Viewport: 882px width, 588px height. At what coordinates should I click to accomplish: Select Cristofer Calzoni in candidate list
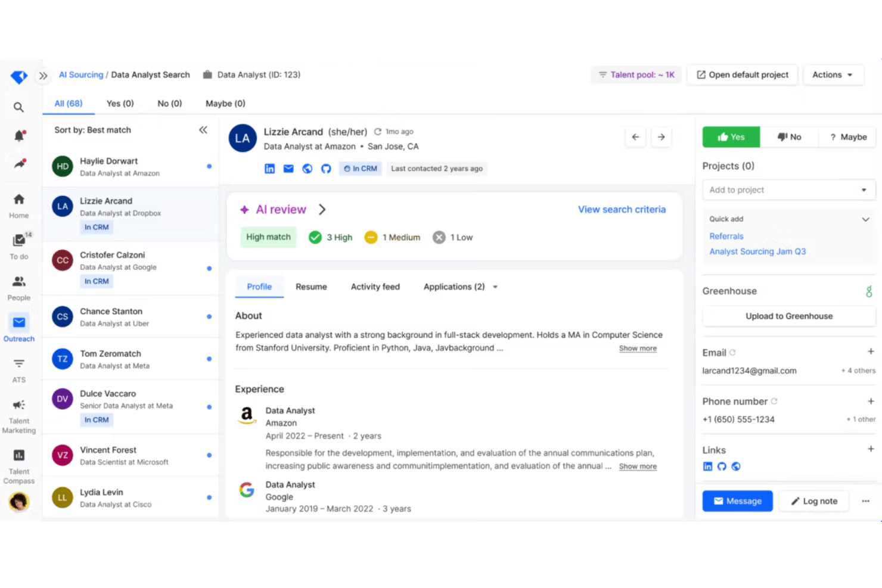point(131,269)
